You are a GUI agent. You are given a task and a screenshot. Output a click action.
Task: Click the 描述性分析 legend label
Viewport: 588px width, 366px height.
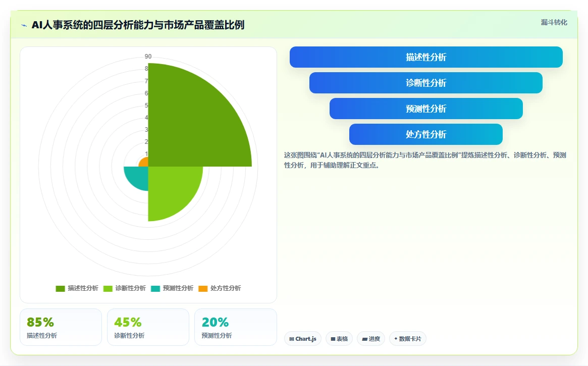[83, 288]
